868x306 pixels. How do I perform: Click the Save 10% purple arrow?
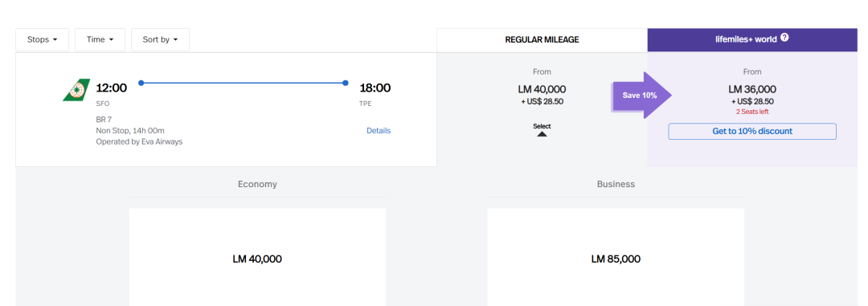pyautogui.click(x=641, y=96)
